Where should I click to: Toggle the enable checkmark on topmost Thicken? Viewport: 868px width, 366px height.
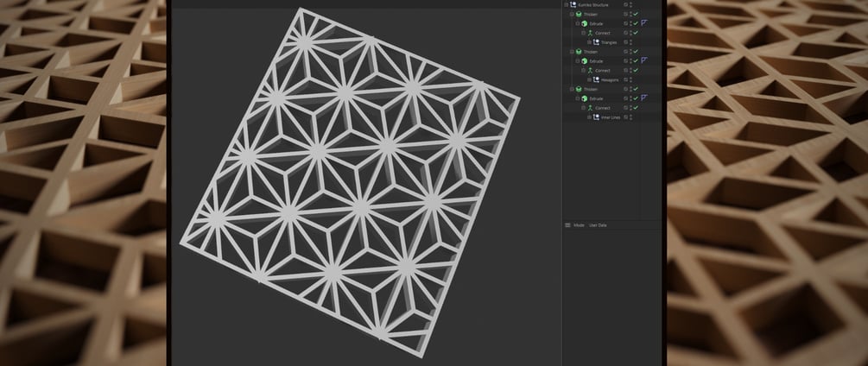tap(636, 14)
